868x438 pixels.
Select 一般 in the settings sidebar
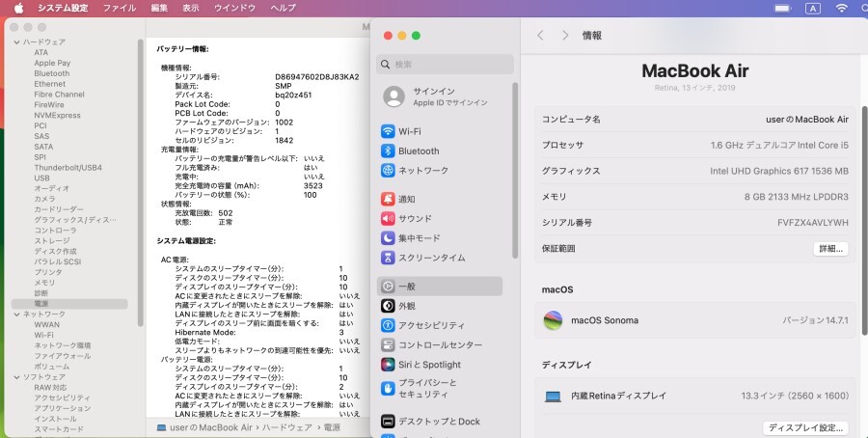click(440, 287)
